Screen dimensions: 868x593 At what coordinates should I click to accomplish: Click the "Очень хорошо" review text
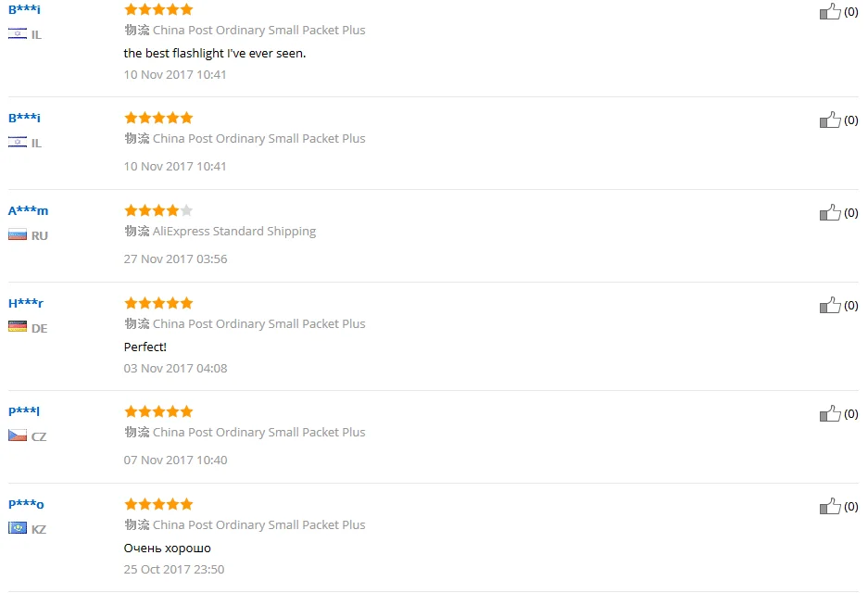point(167,549)
